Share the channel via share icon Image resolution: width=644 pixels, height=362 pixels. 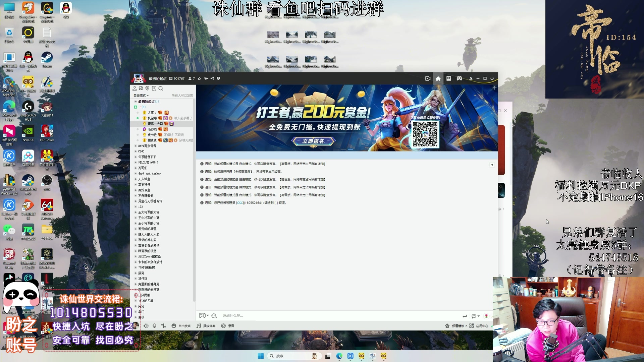click(x=212, y=78)
